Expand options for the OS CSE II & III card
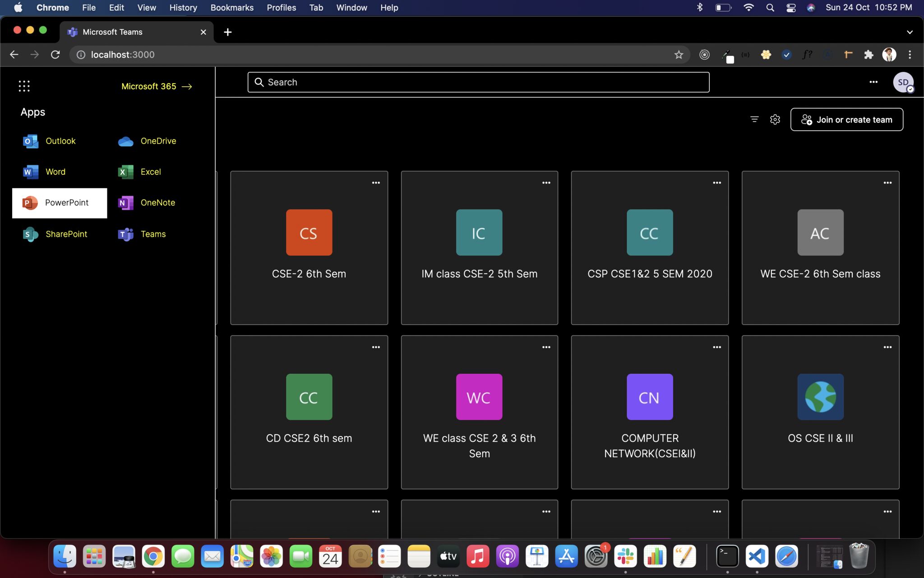This screenshot has height=578, width=924. coord(887,347)
